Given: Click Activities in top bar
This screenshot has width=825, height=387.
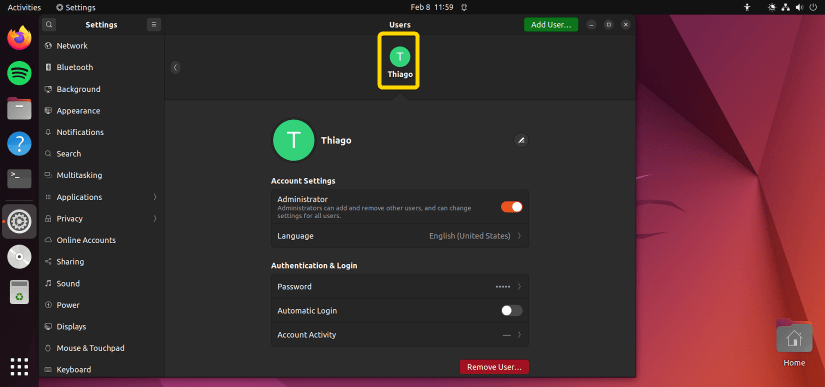Looking at the screenshot, I should point(24,7).
